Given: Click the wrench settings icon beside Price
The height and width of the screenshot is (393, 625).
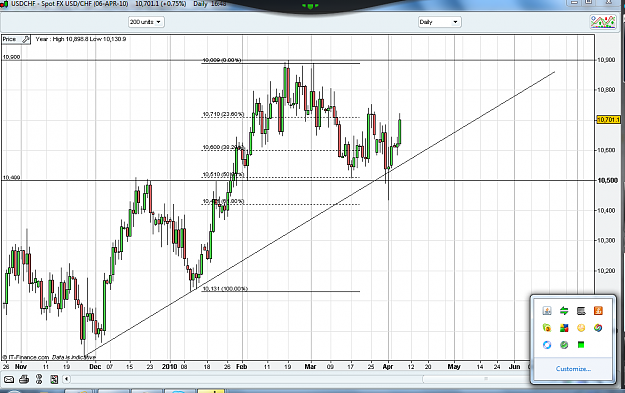Looking at the screenshot, I should tap(26, 39).
